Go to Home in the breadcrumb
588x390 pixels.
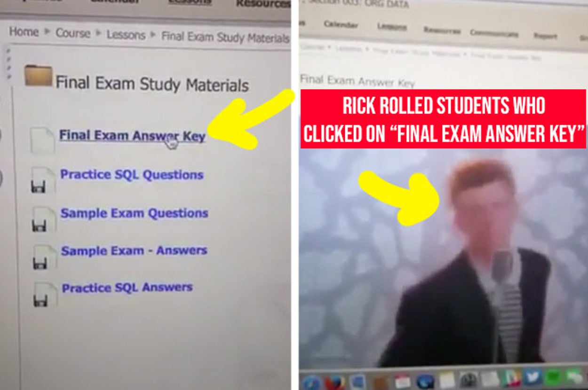point(24,32)
